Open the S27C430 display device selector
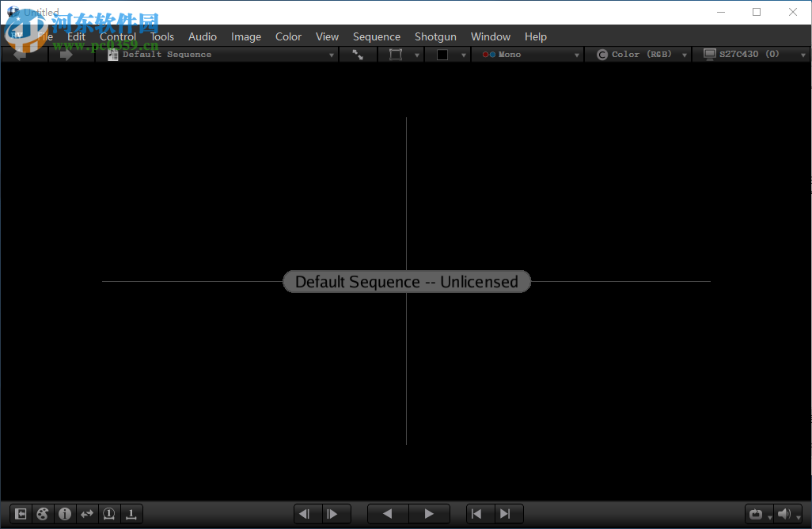Screen dimensions: 812x529 point(747,55)
